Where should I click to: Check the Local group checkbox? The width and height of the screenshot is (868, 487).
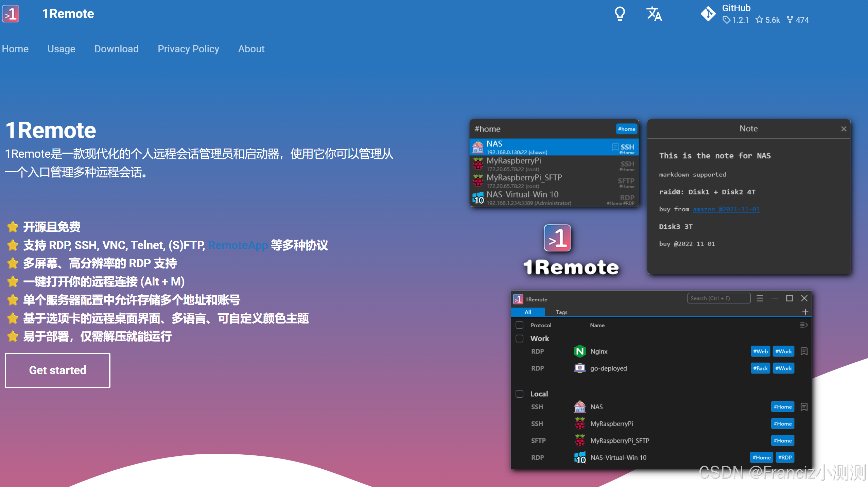pyautogui.click(x=519, y=394)
